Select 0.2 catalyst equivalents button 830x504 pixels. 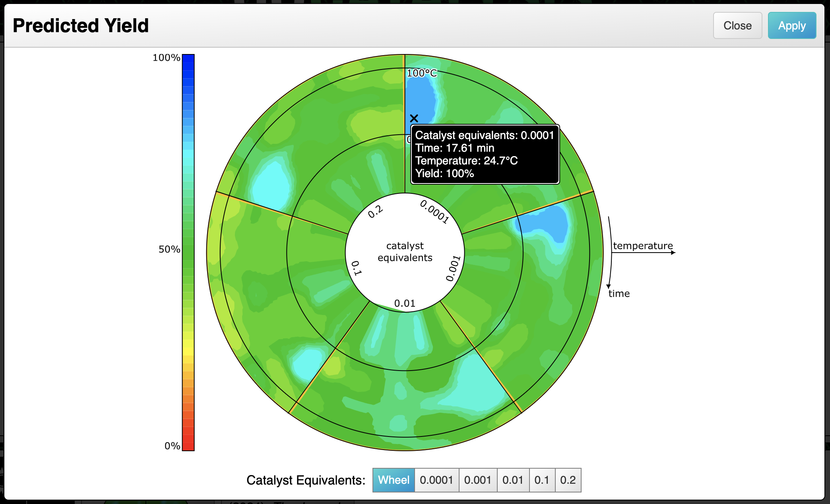coord(568,480)
